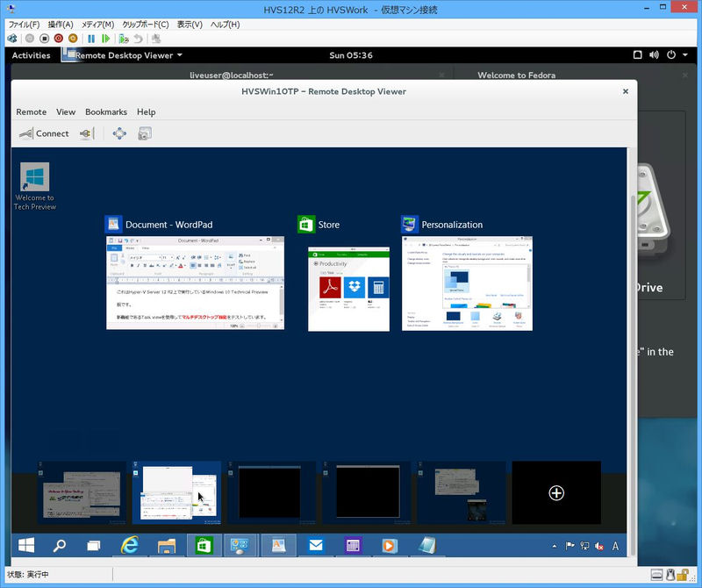This screenshot has width=702, height=588.
Task: Show hidden tray icons arrow
Action: [555, 546]
